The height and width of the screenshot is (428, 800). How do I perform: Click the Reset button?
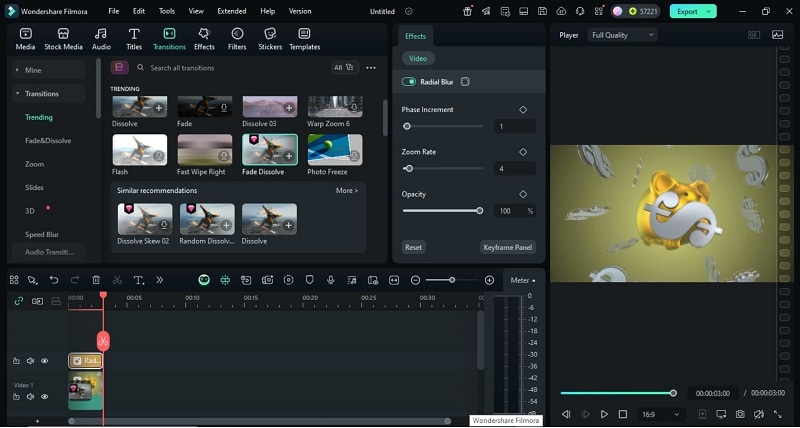click(413, 247)
